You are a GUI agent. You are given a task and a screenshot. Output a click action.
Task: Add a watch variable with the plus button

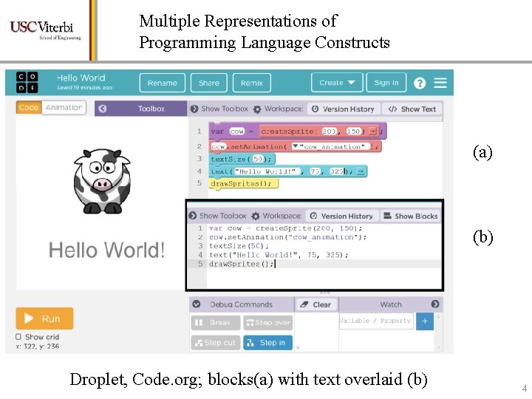click(425, 321)
